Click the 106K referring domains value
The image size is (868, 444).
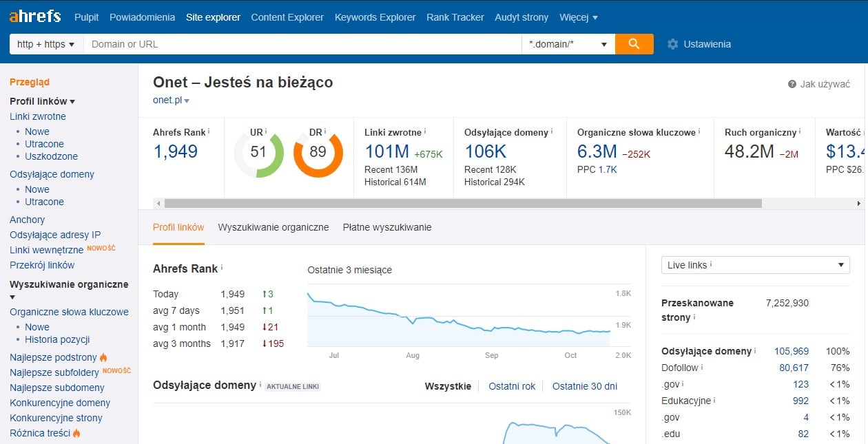[486, 151]
